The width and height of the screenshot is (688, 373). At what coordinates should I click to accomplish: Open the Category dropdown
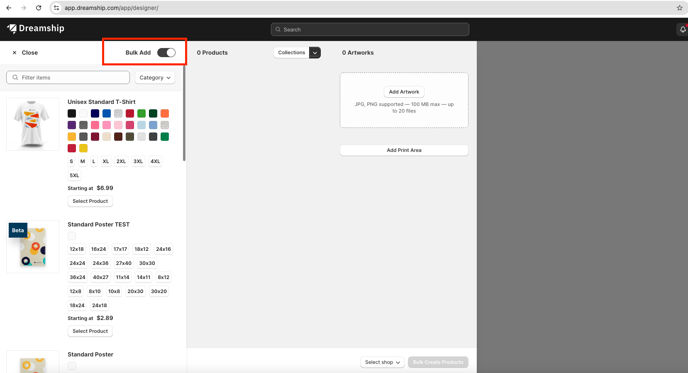pyautogui.click(x=154, y=78)
